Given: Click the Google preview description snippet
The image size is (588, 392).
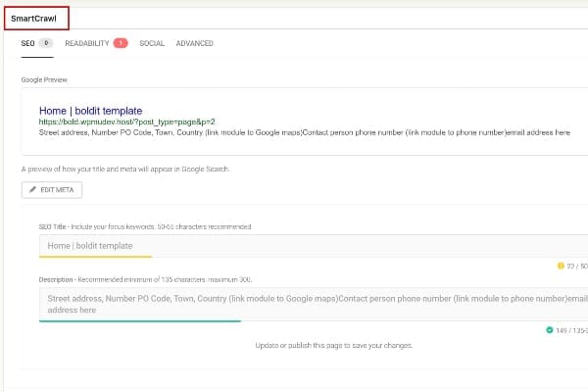Looking at the screenshot, I should (x=304, y=131).
